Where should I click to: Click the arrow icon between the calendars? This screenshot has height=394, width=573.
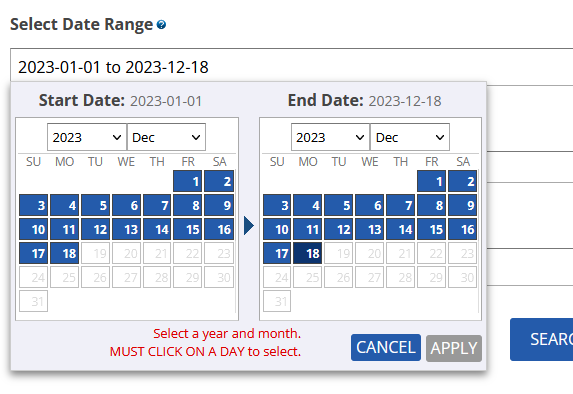[249, 226]
